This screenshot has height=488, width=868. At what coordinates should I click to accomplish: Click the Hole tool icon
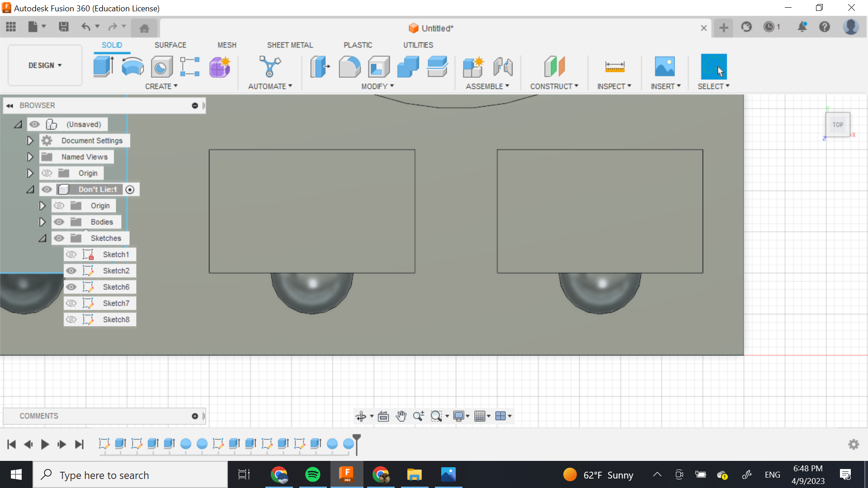(161, 67)
